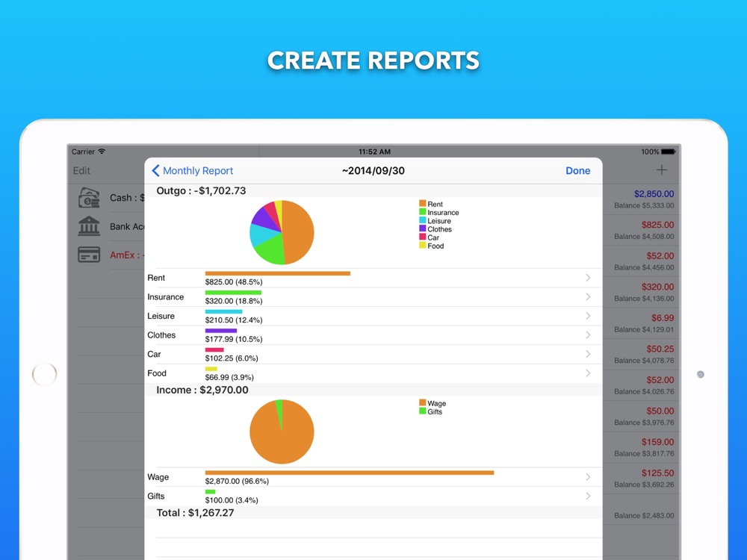Open the $320.00 transaction row

[641, 292]
